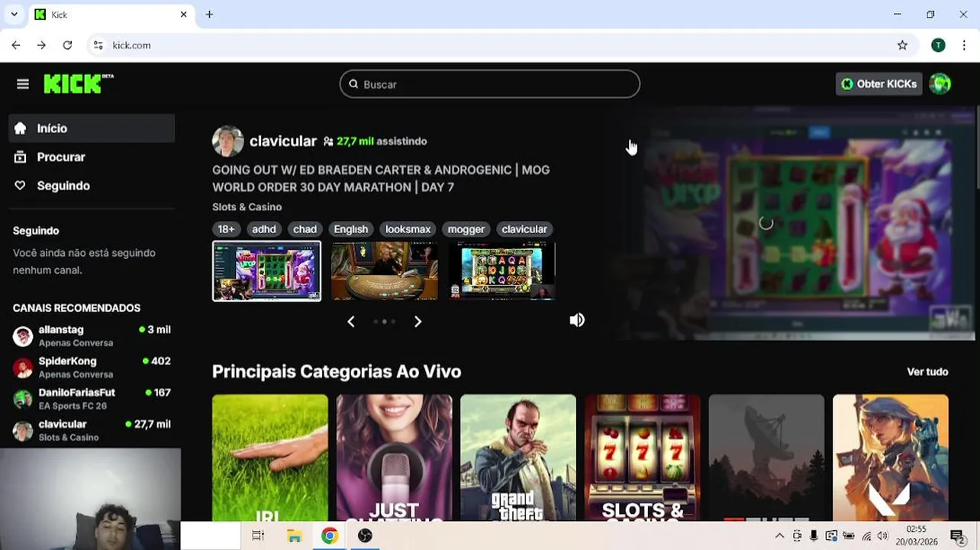980x550 pixels.
Task: Open the IRL category card
Action: 270,458
